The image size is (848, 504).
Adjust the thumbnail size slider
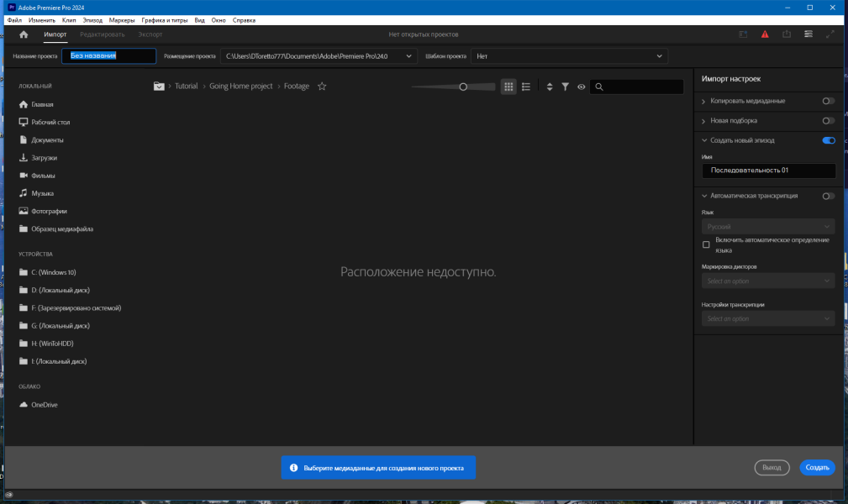(463, 87)
